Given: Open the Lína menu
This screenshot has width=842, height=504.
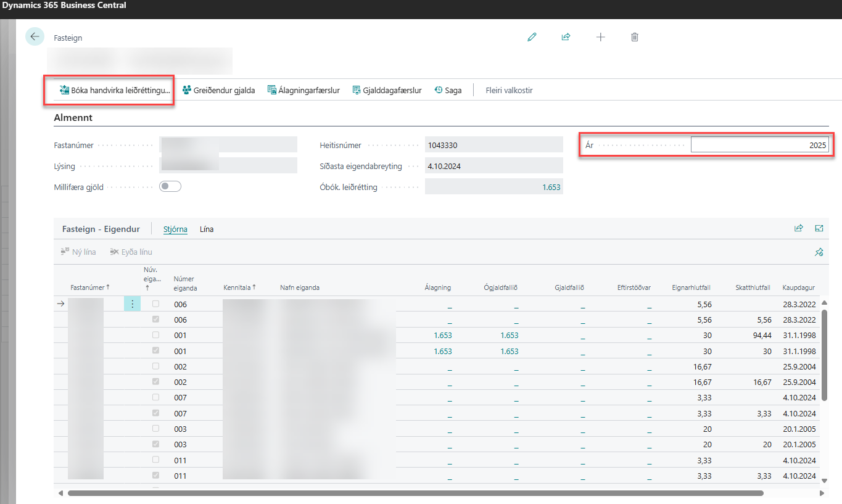Looking at the screenshot, I should 207,229.
